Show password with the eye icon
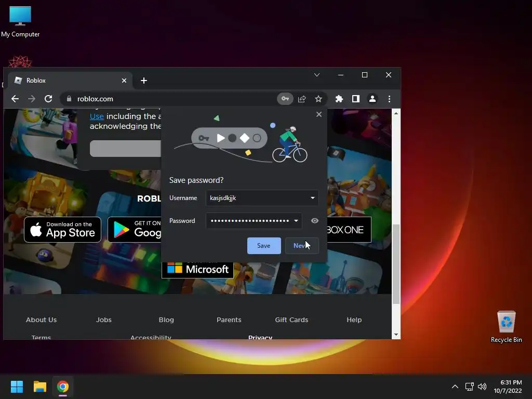Screen dimensions: 532x399 coord(314,220)
